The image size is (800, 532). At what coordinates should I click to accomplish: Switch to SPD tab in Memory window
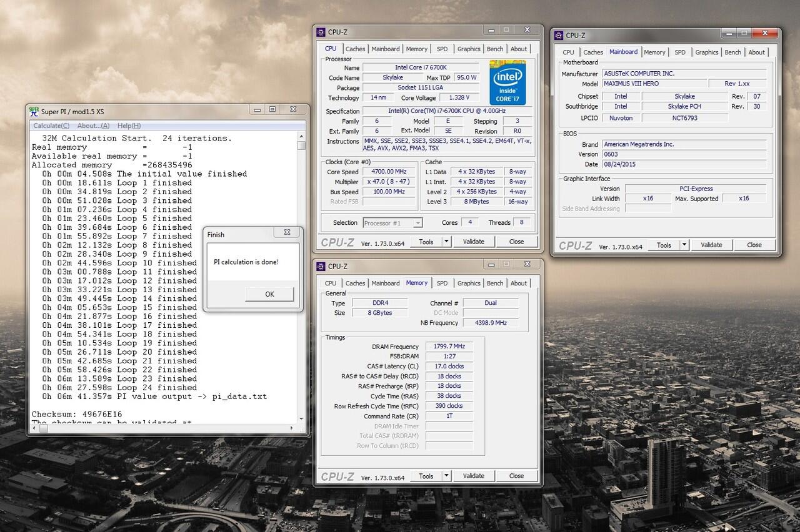(x=442, y=283)
